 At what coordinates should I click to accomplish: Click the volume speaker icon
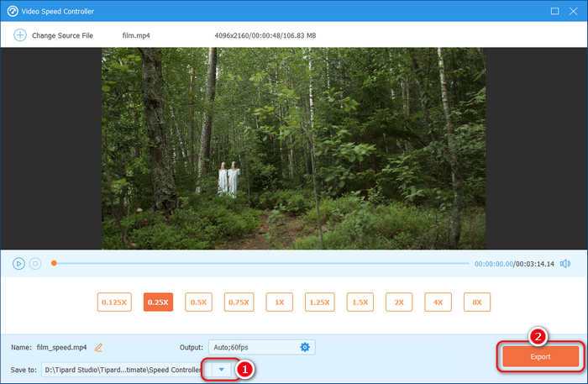click(x=564, y=264)
